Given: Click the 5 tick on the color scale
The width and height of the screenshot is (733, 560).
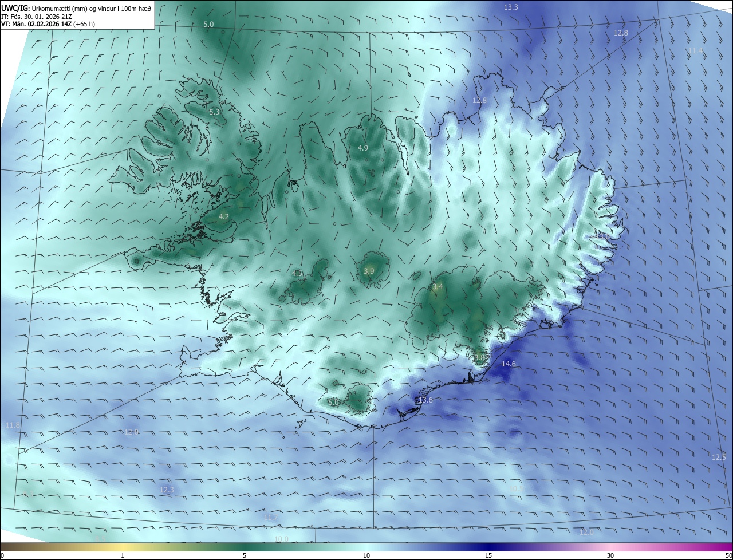Looking at the screenshot, I should tap(245, 555).
